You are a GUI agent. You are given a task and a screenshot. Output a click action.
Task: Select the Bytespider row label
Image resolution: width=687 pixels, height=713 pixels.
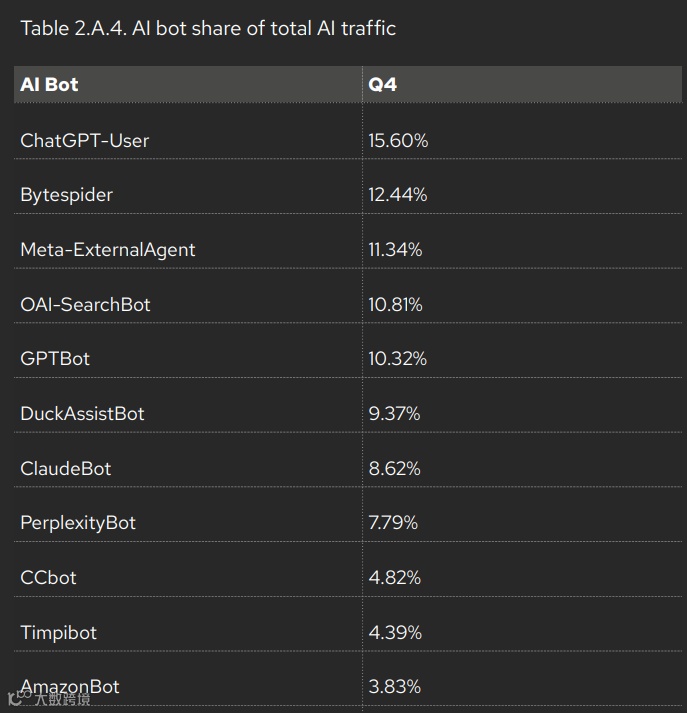click(x=66, y=195)
